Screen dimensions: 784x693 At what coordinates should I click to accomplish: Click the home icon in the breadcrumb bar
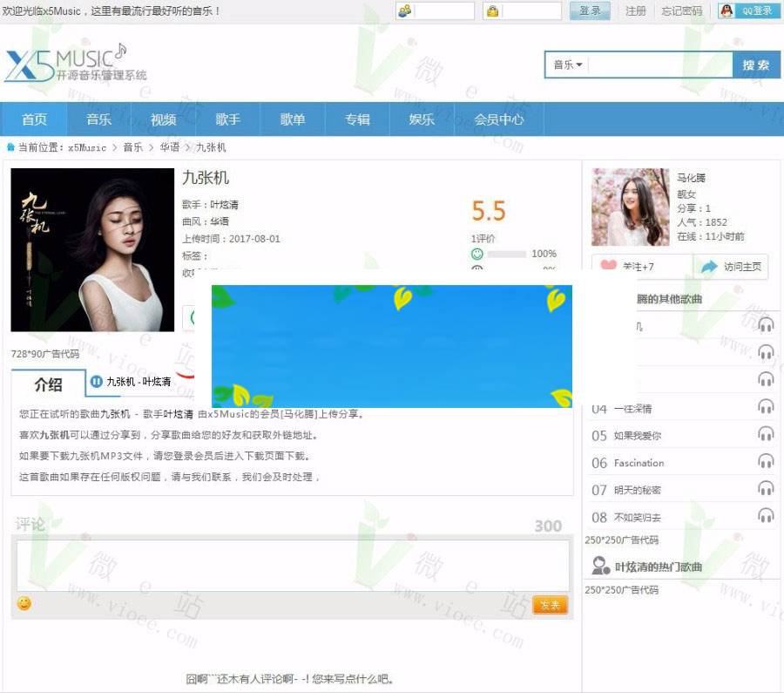[x=12, y=148]
